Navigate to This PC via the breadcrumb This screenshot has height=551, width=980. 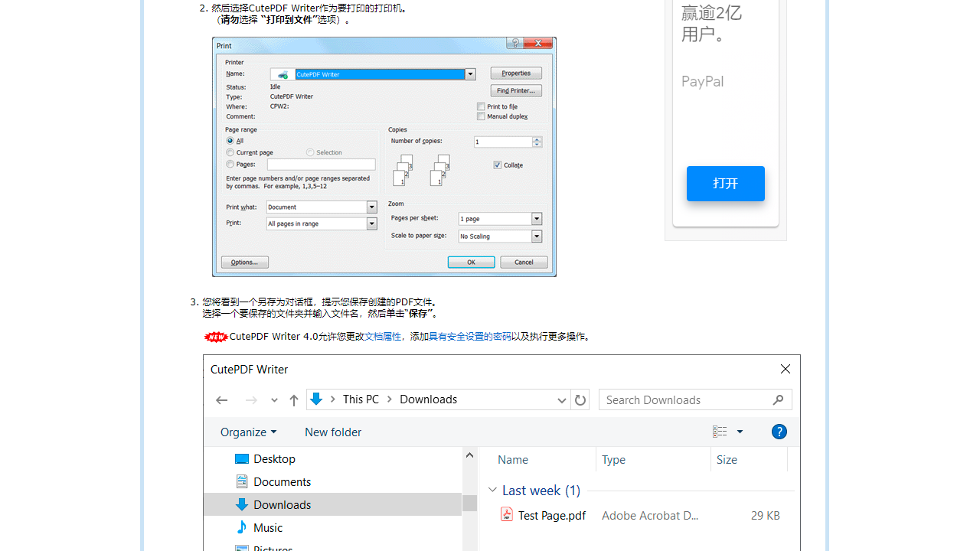pos(361,399)
